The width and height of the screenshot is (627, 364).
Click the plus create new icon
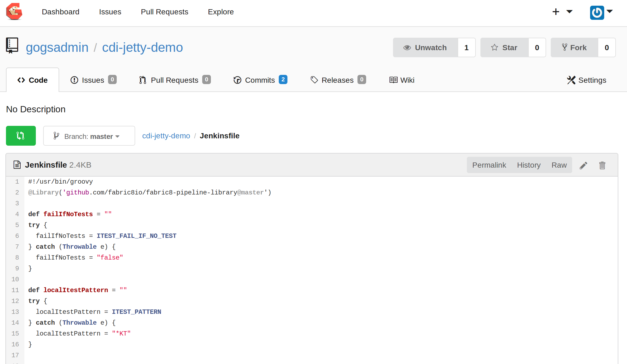(556, 12)
